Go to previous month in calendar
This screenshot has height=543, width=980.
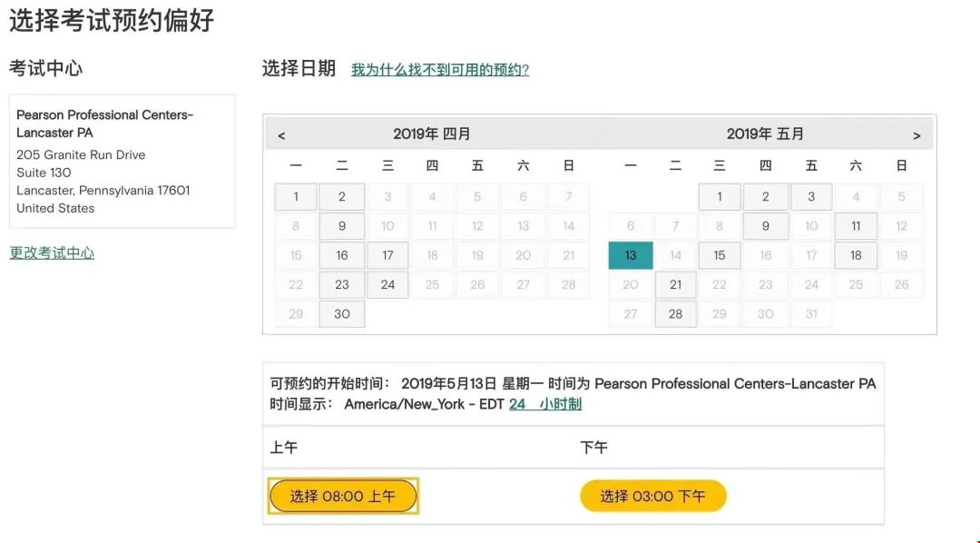coord(281,136)
